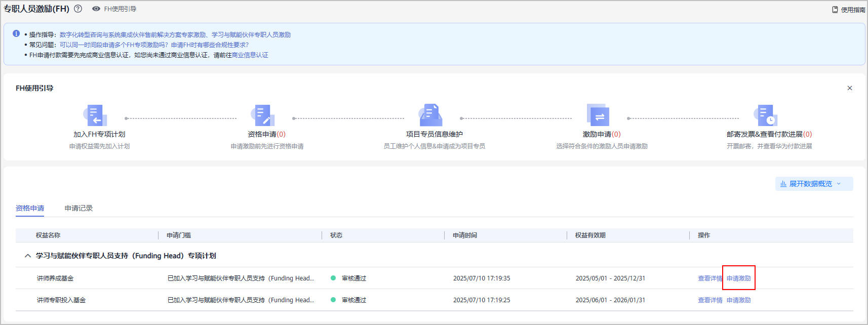Open the 商业信息认证 link in notice
This screenshot has width=868, height=325.
tap(250, 55)
